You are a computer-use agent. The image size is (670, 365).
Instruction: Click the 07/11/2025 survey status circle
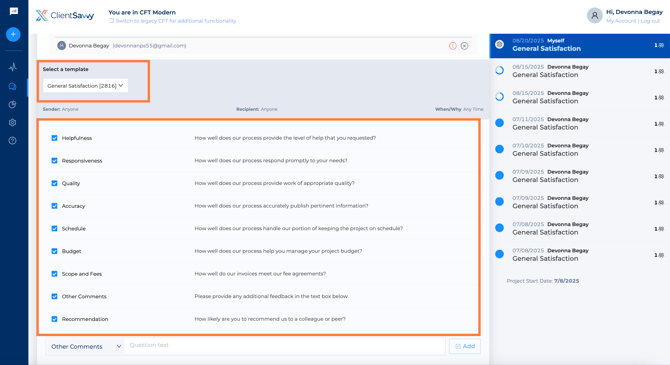[x=499, y=123]
